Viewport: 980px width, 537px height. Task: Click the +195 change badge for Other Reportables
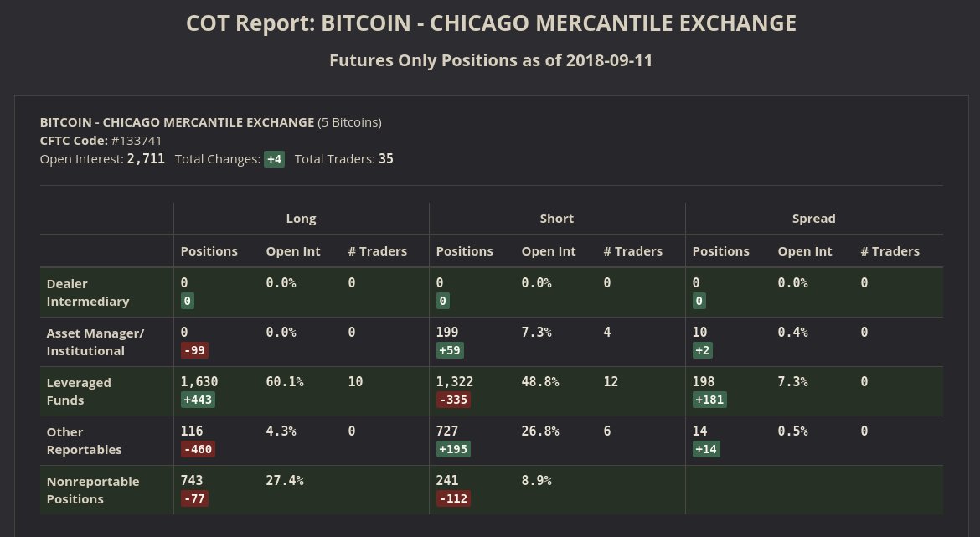pyautogui.click(x=453, y=449)
